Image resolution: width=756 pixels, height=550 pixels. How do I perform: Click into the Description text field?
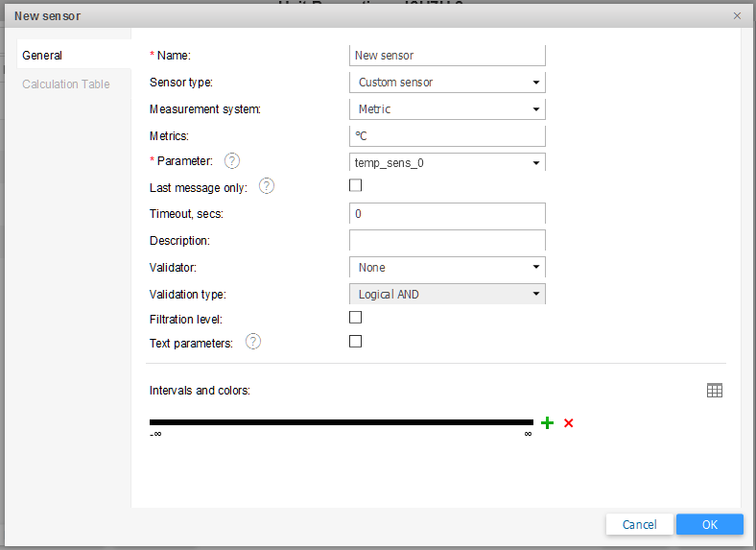(447, 241)
